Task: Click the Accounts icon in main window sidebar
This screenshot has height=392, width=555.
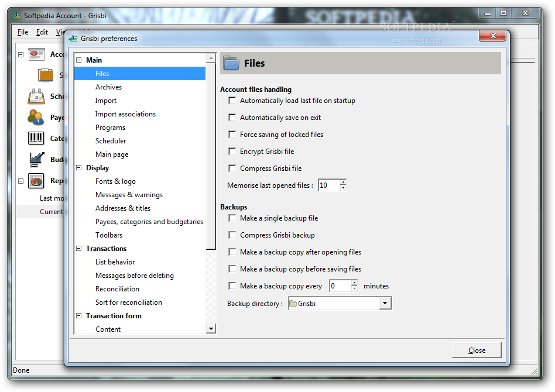Action: [x=36, y=54]
